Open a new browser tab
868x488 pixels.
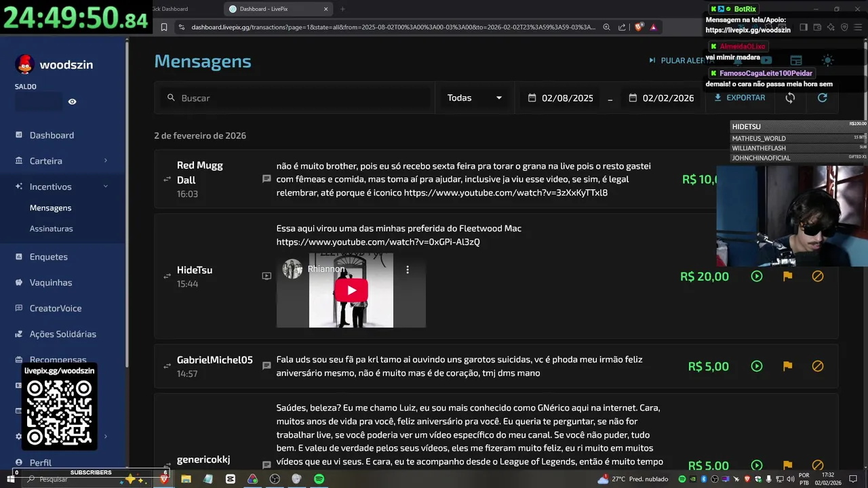point(342,9)
